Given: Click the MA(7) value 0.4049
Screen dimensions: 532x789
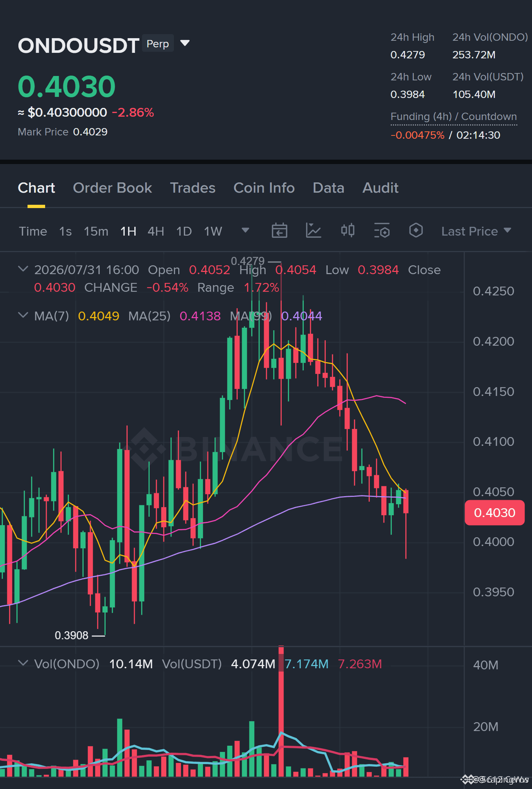Looking at the screenshot, I should pyautogui.click(x=99, y=316).
